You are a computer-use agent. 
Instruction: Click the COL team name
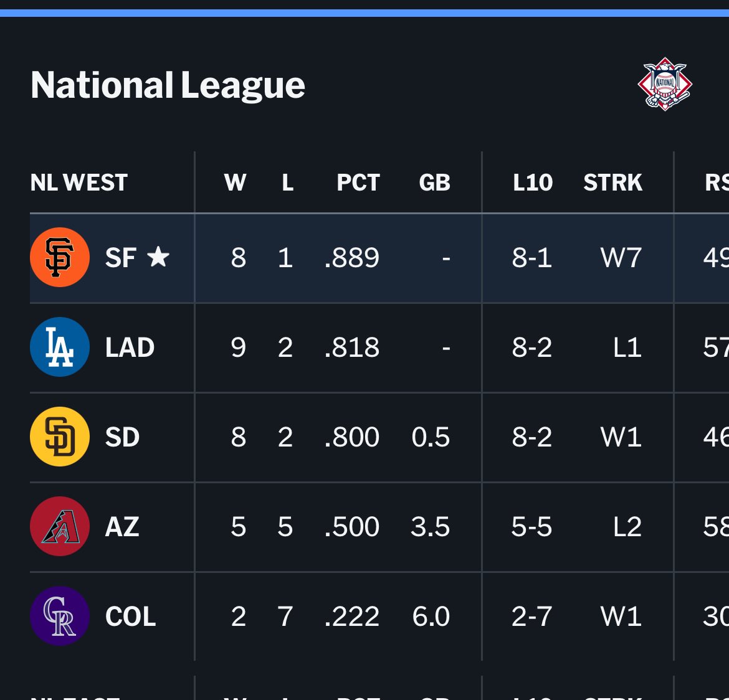(x=130, y=617)
